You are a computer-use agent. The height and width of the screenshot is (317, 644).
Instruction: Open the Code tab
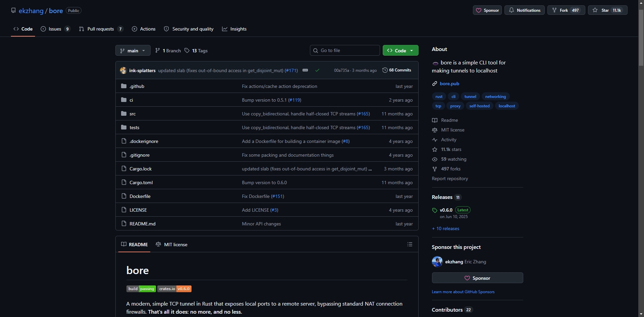(23, 29)
